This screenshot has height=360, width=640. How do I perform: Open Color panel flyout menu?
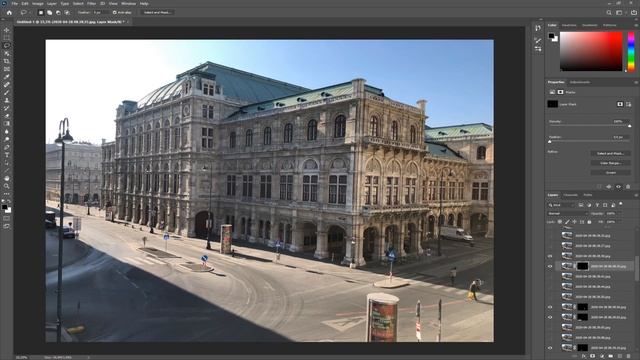point(636,25)
